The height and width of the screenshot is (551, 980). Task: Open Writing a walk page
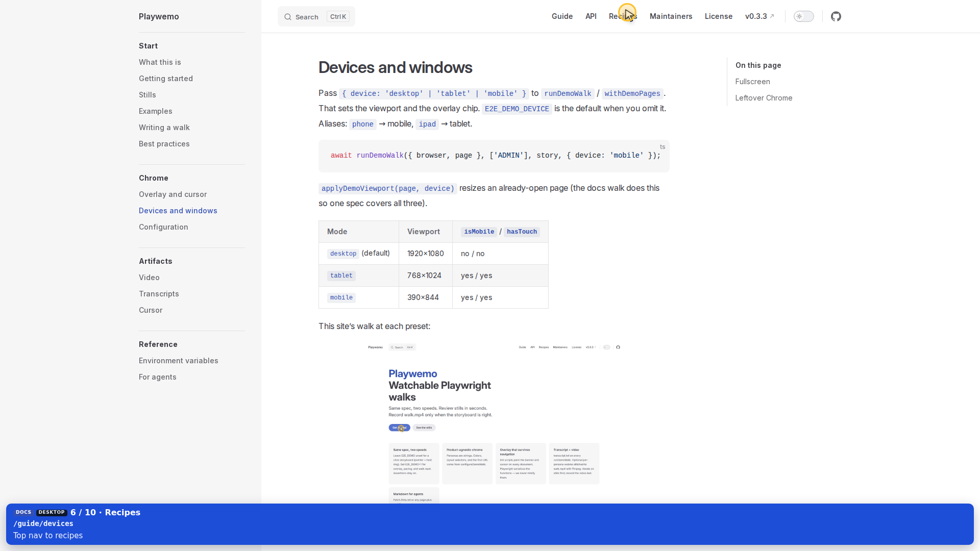click(164, 128)
